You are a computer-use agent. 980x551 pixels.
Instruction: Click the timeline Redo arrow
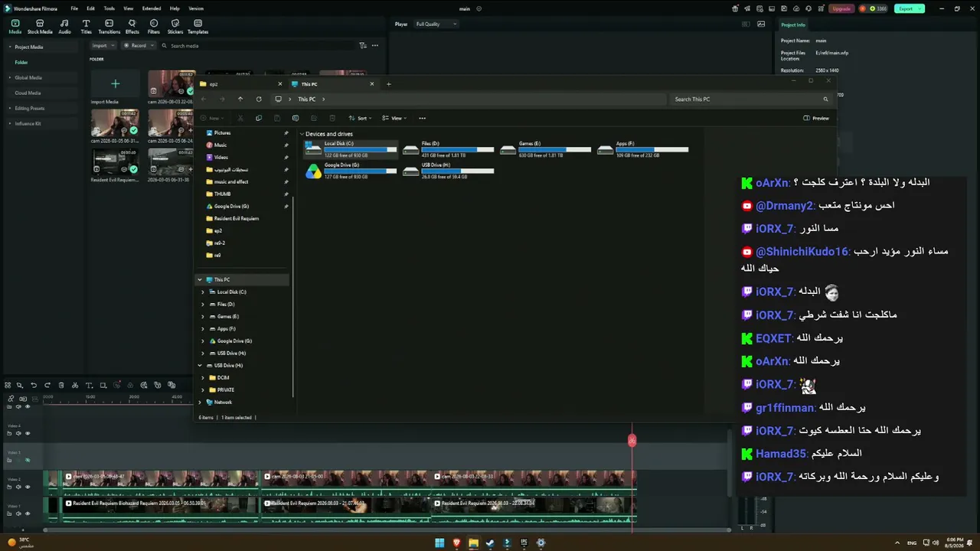coord(47,385)
